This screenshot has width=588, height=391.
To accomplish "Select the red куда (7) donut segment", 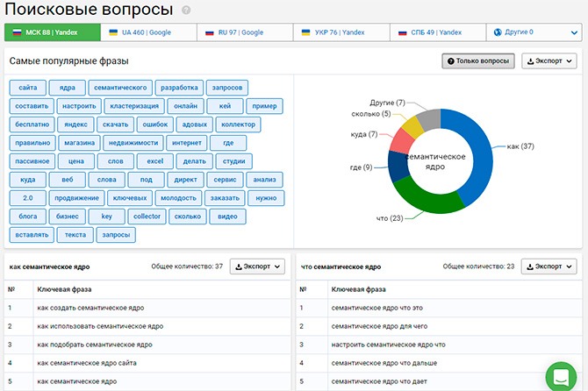I will (x=402, y=140).
